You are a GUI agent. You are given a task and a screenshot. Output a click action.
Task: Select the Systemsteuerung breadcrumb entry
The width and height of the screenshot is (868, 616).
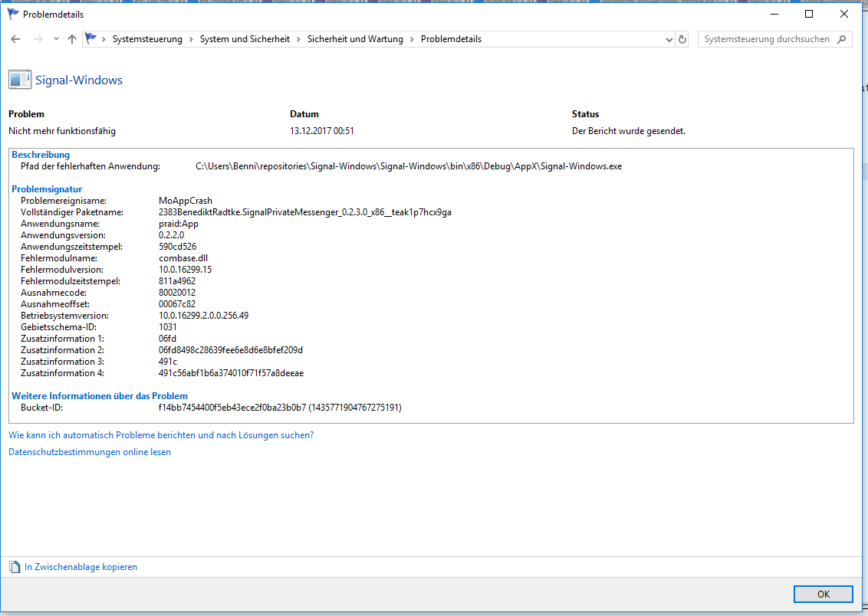pos(148,39)
